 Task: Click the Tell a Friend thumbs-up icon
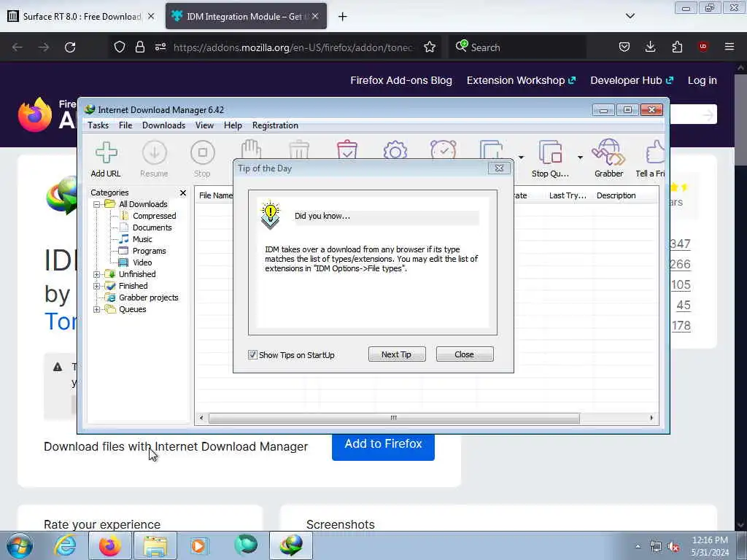655,152
